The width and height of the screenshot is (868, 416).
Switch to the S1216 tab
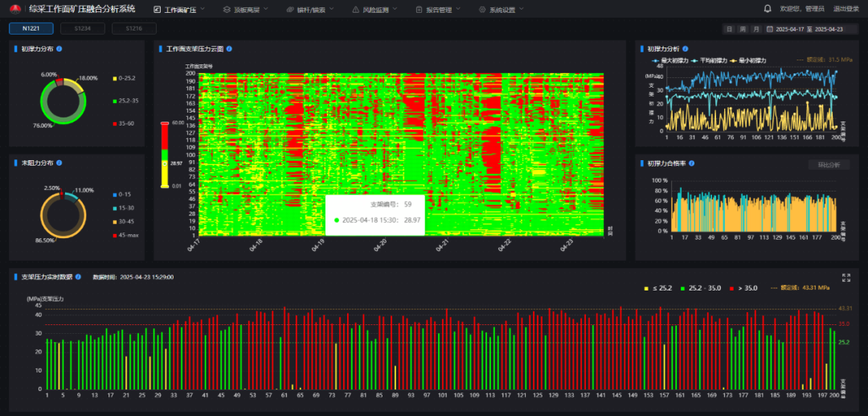pos(134,29)
